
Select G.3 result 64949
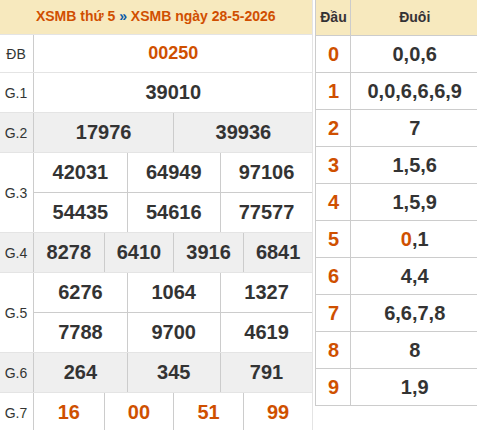point(174,172)
